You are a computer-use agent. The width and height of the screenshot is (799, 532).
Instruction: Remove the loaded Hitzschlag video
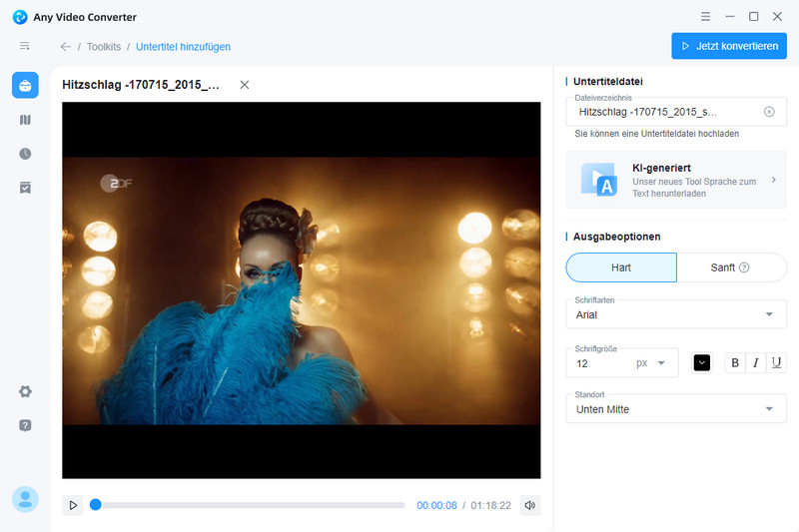coord(245,85)
